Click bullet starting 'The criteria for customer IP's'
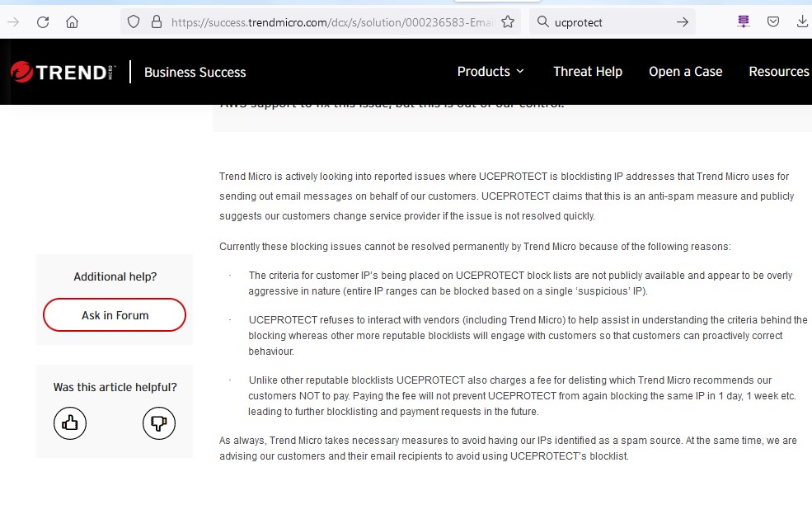Screen dimensions: 812x505 tap(520, 283)
